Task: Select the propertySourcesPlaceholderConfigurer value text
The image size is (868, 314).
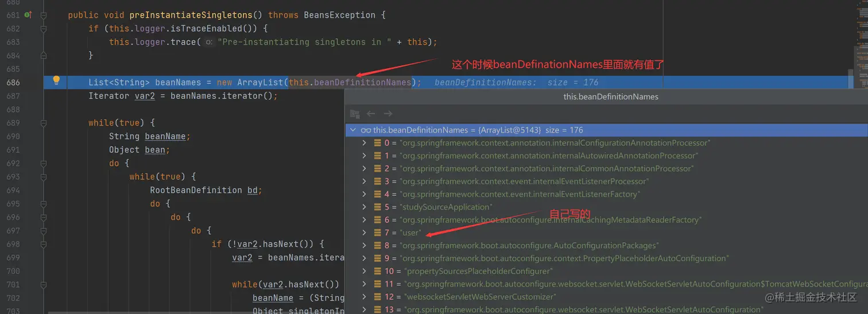Action: pyautogui.click(x=478, y=271)
